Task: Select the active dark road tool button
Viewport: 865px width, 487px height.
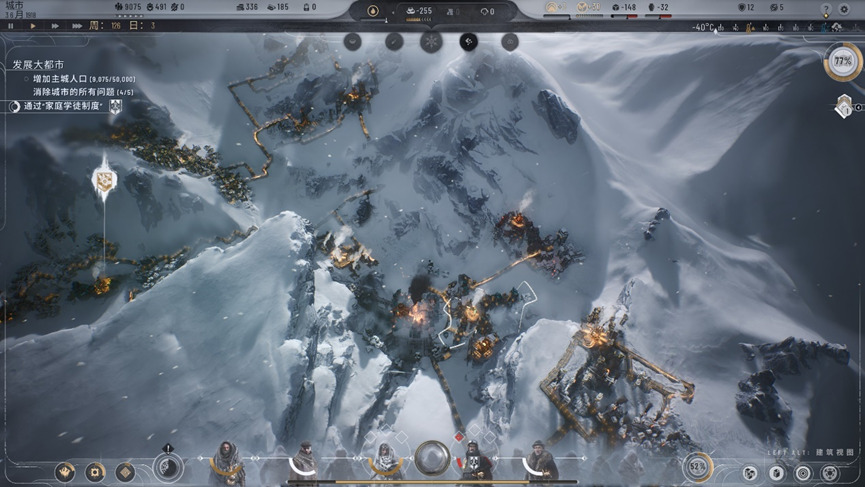Action: tap(468, 42)
